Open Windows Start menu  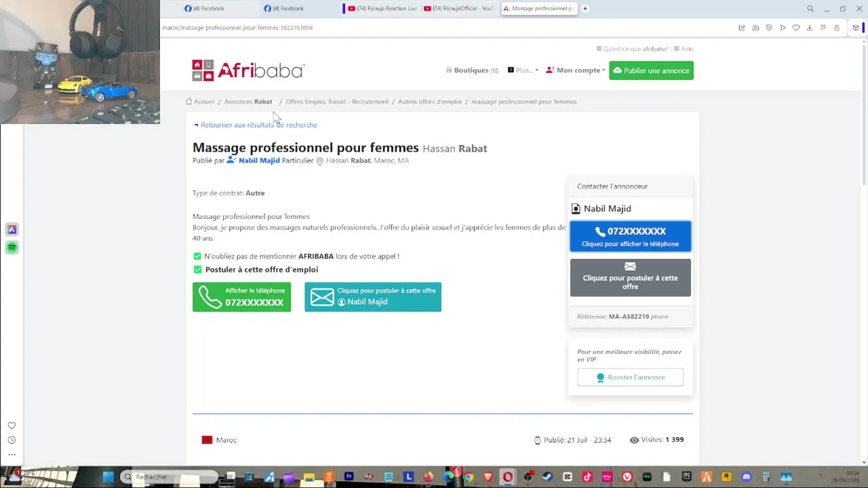(x=108, y=477)
